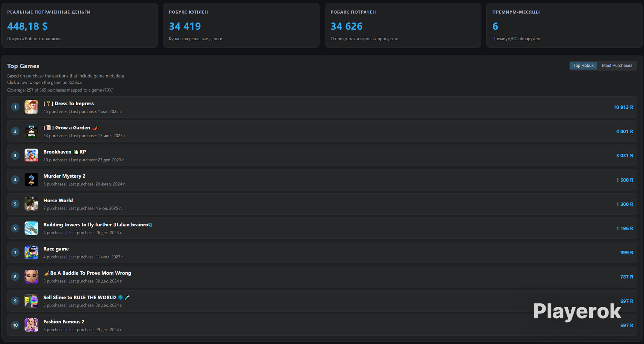The width and height of the screenshot is (644, 344).
Task: Click the rank 5 number badge
Action: [15, 204]
